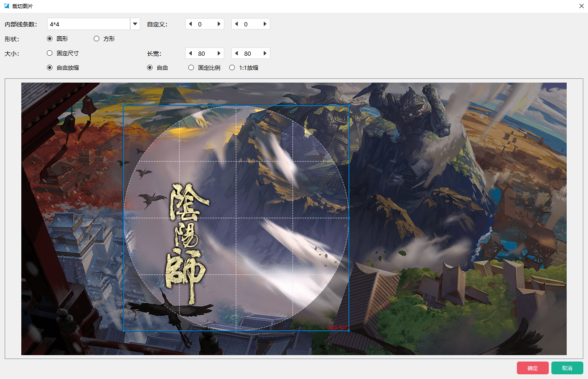Click the 形状 label

tap(12, 39)
